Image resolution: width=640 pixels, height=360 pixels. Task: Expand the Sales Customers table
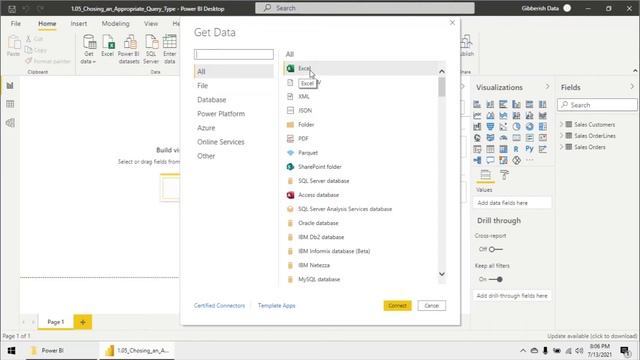point(562,124)
